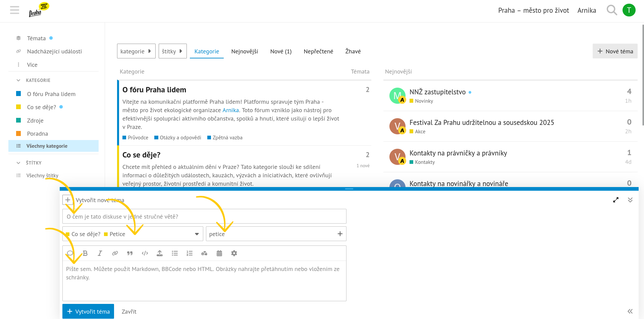This screenshot has height=319, width=644.
Task: Toggle the hamburger sidebar menu
Action: click(x=15, y=10)
